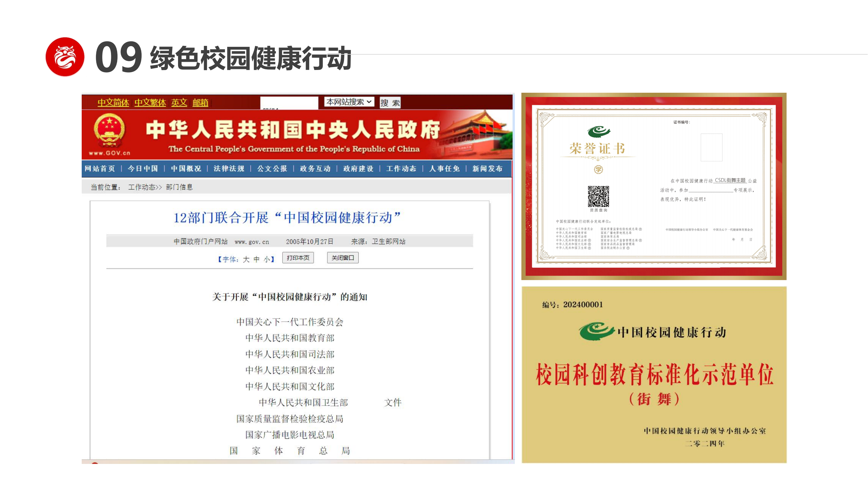868x488 pixels.
Task: Select the 中国概况 menu item
Action: click(x=186, y=169)
